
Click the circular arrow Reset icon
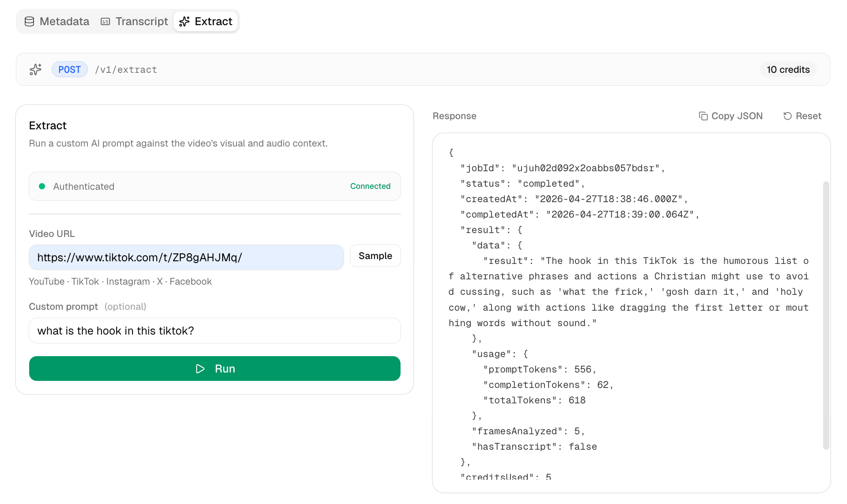tap(787, 116)
